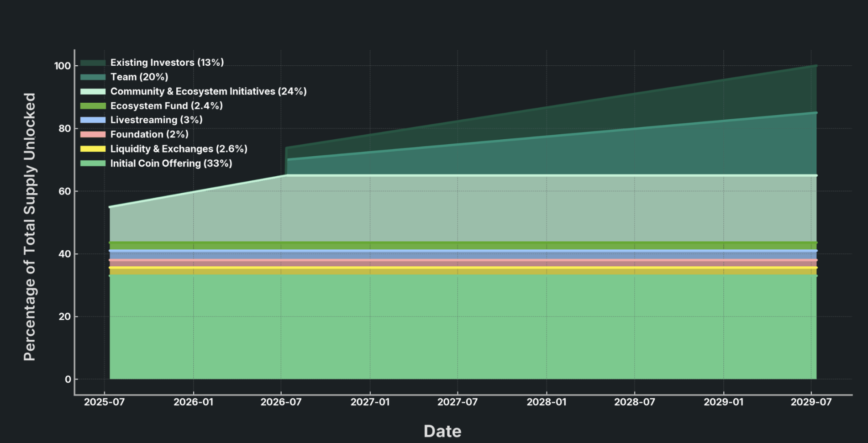Screen dimensions: 868x443
Task: Click the 'Date' x-axis title
Action: (442, 431)
